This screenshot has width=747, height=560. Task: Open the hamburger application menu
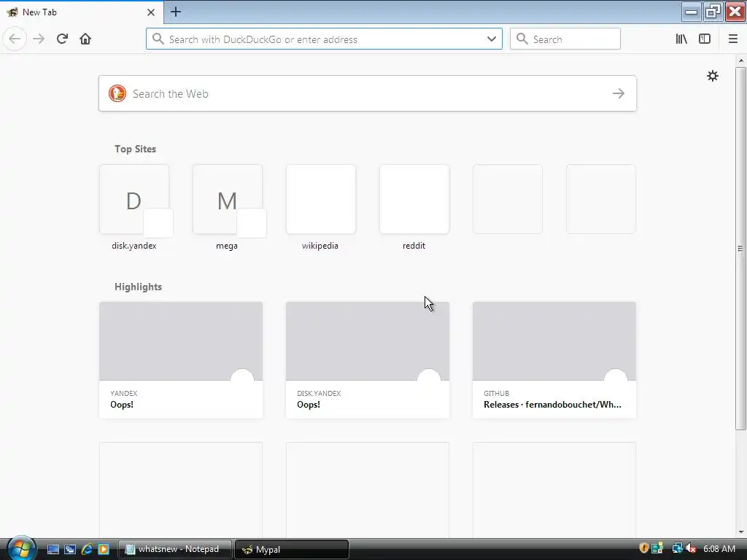(x=733, y=39)
